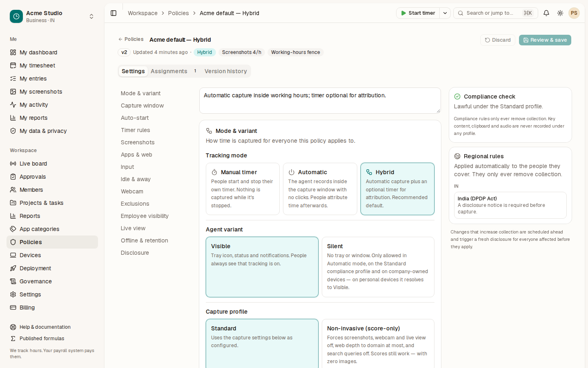The width and height of the screenshot is (588, 368).
Task: Open Projects & tasks icon
Action: click(13, 203)
